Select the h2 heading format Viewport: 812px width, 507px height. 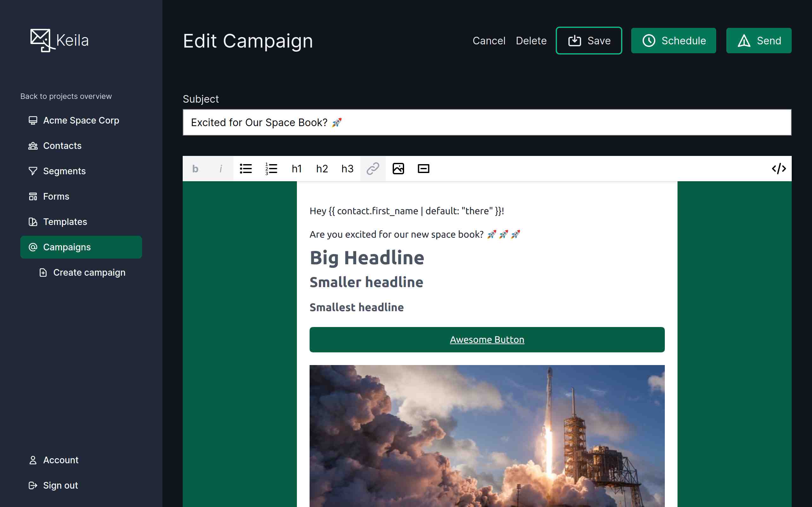coord(322,168)
